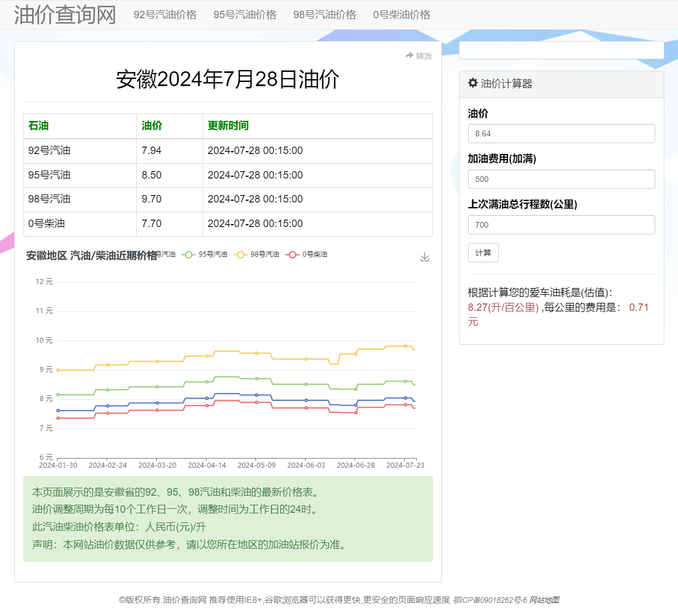This screenshot has width=678, height=616.
Task: Open the 92号汽油价格 nav item
Action: point(165,15)
